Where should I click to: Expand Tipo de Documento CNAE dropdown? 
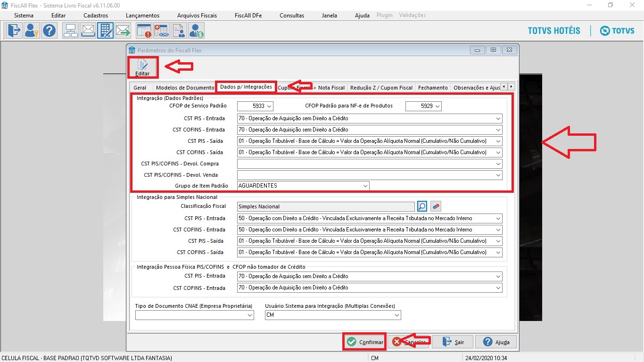(x=250, y=315)
